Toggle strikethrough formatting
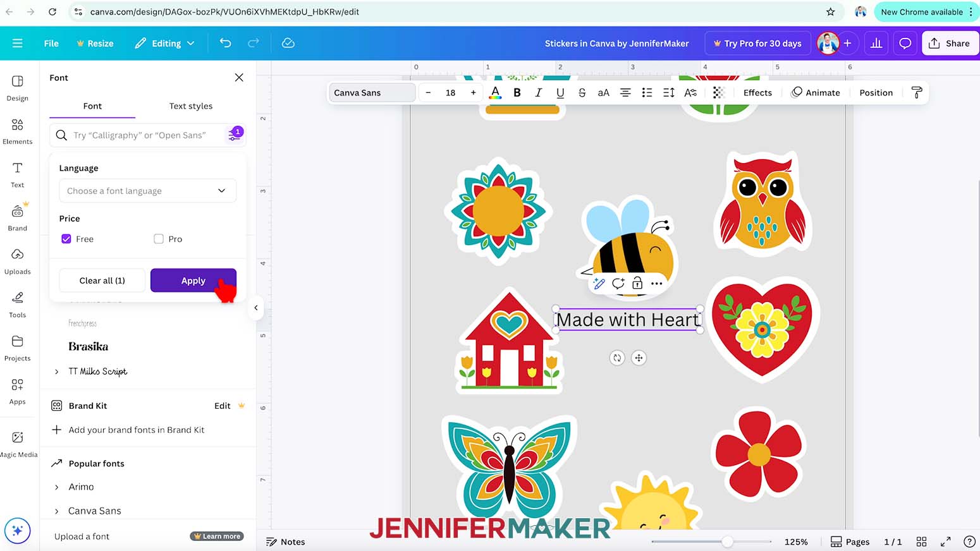Image resolution: width=980 pixels, height=551 pixels. [x=582, y=93]
